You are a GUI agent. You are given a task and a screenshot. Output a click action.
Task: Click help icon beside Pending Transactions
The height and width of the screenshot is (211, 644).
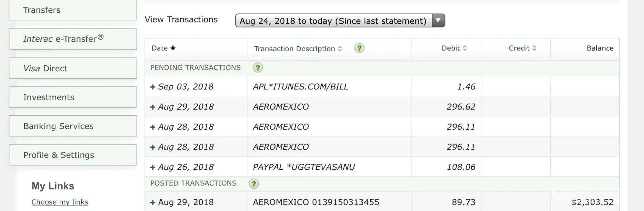[258, 67]
